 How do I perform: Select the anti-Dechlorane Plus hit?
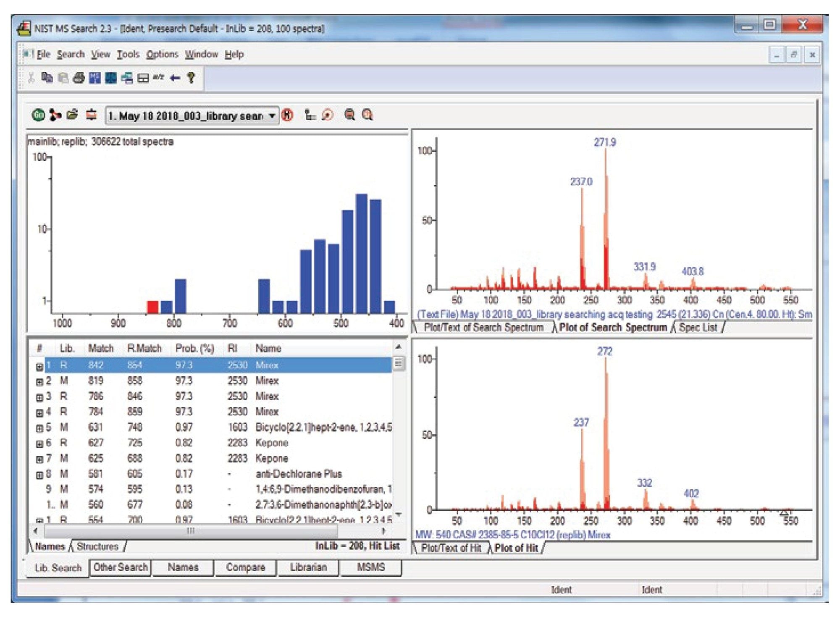(x=218, y=474)
